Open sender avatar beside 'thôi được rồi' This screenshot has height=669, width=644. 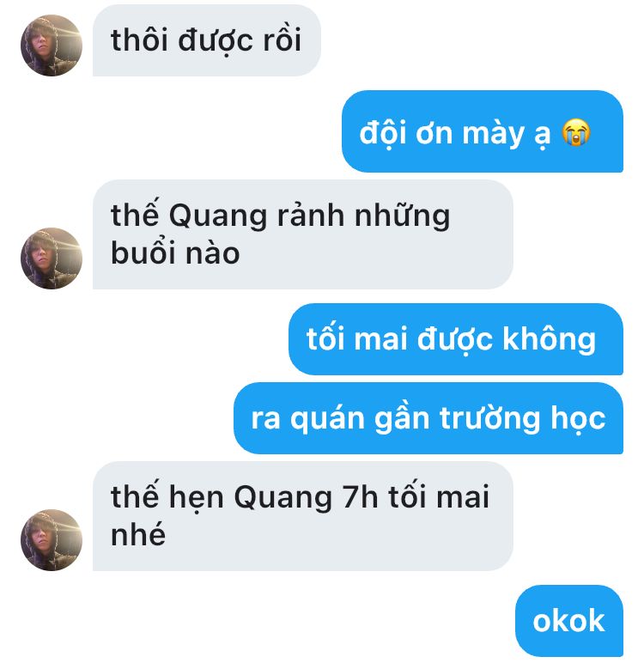point(52,46)
